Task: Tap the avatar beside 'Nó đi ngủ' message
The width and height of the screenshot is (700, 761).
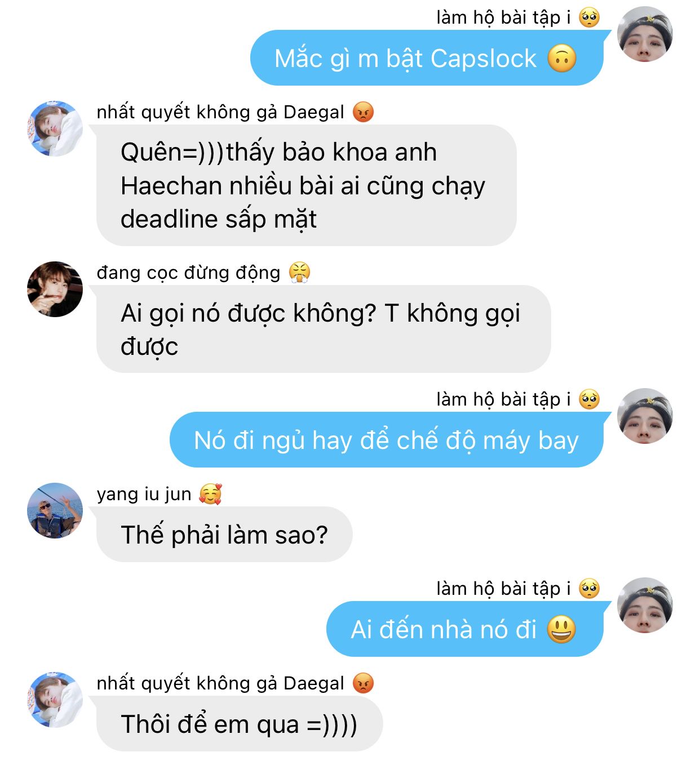Action: 645,416
